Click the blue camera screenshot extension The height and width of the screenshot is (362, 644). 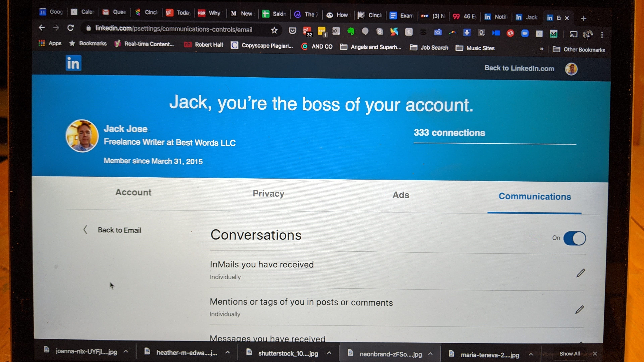tap(438, 32)
